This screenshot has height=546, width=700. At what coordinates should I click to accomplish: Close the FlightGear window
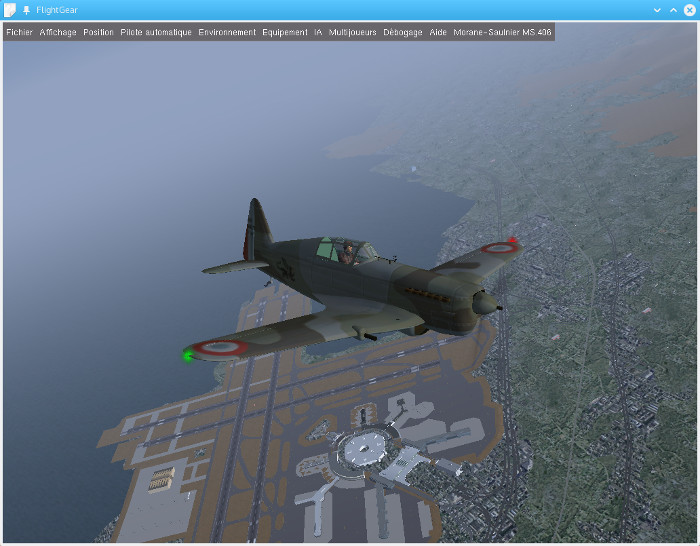point(689,9)
